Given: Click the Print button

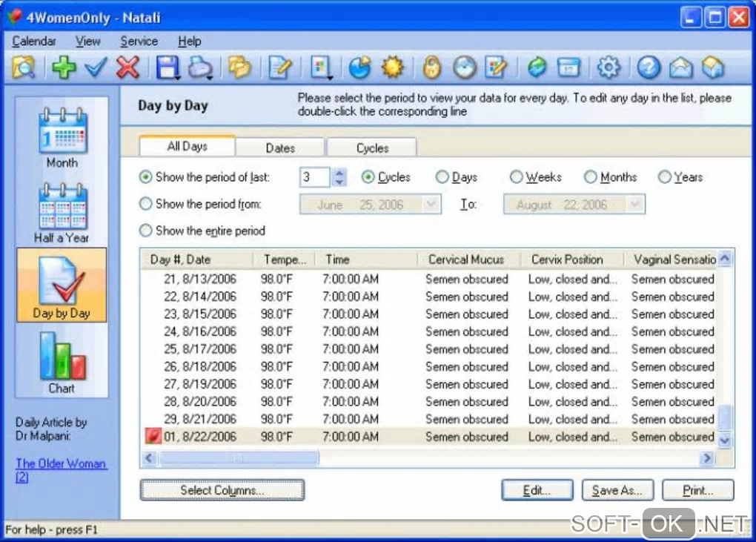Looking at the screenshot, I should 697,490.
